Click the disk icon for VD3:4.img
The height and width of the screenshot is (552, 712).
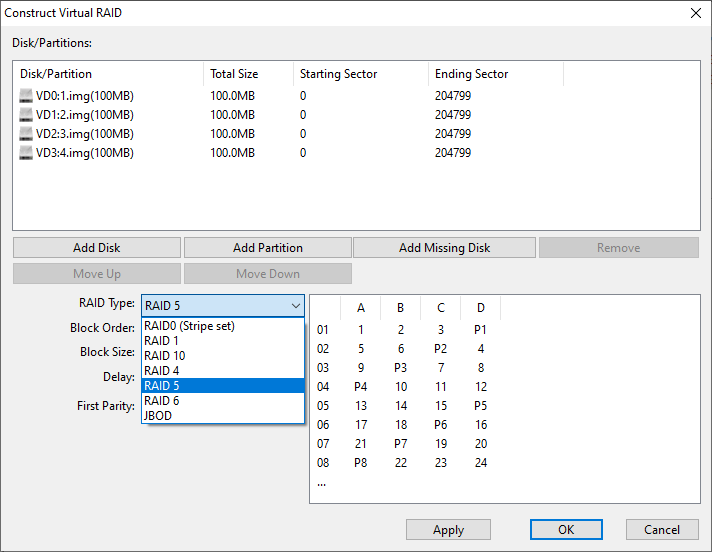(26, 153)
